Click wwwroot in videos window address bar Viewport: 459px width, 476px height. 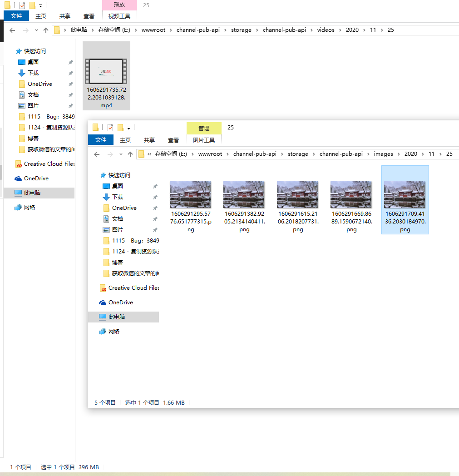click(153, 30)
